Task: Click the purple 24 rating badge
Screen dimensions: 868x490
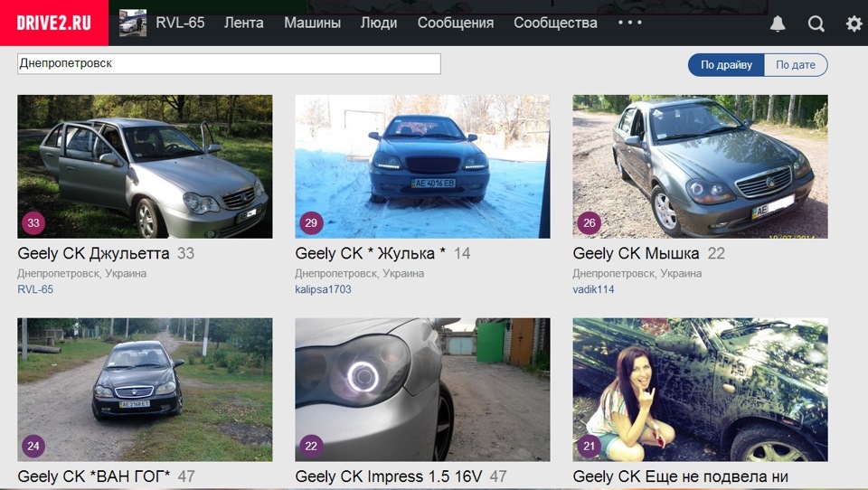Action: point(33,447)
